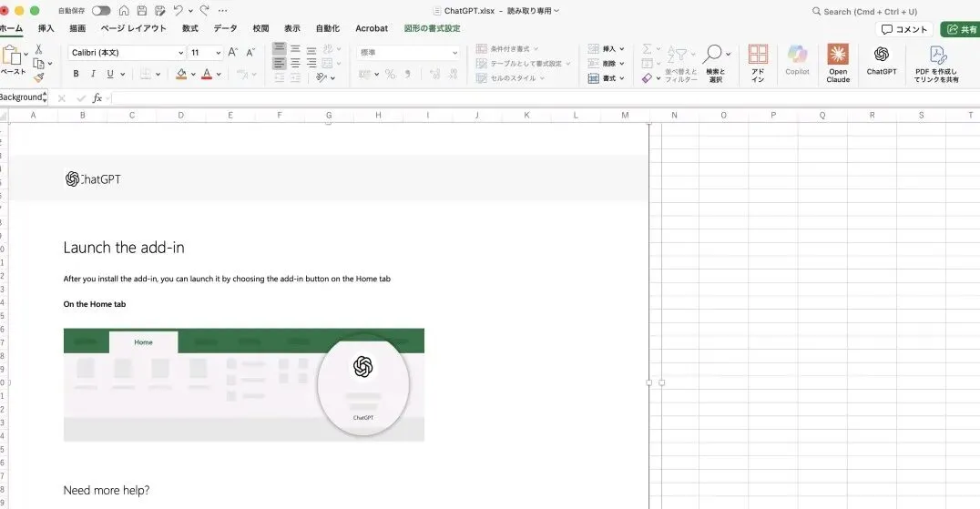This screenshot has height=509, width=980.
Task: Open the 削除 cells dropdown
Action: pos(606,63)
